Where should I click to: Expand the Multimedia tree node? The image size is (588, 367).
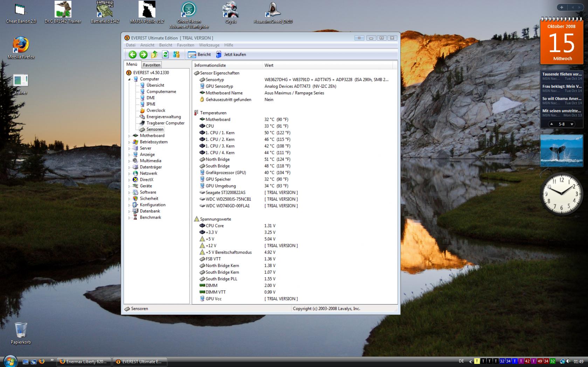coord(129,161)
